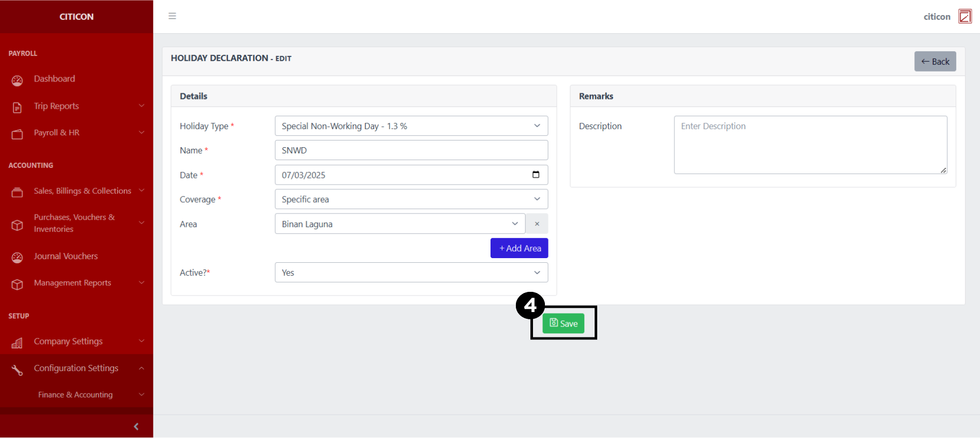Click the Dashboard gauge icon

pyautogui.click(x=17, y=80)
